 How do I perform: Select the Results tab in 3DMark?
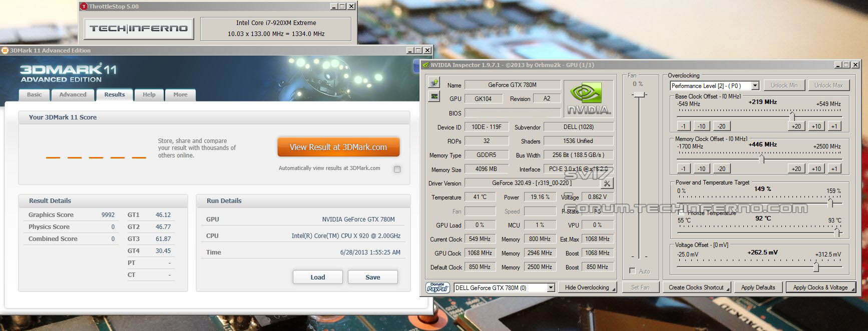(x=115, y=94)
